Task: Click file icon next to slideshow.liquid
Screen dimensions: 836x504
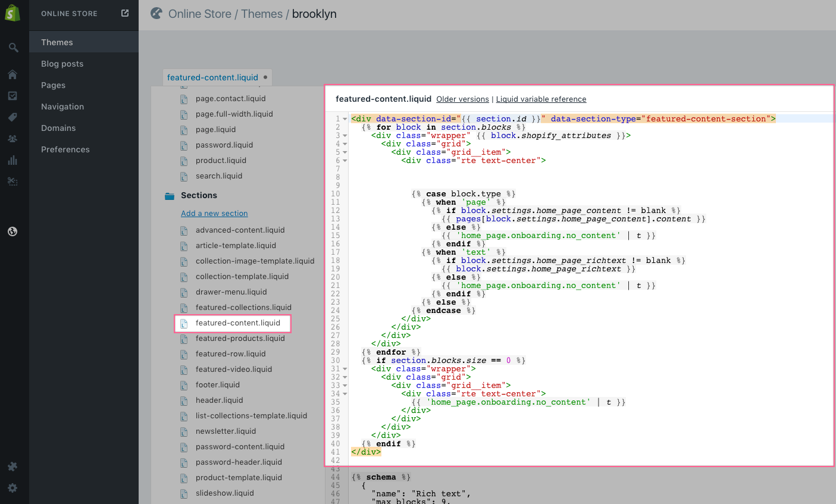Action: [x=184, y=493]
